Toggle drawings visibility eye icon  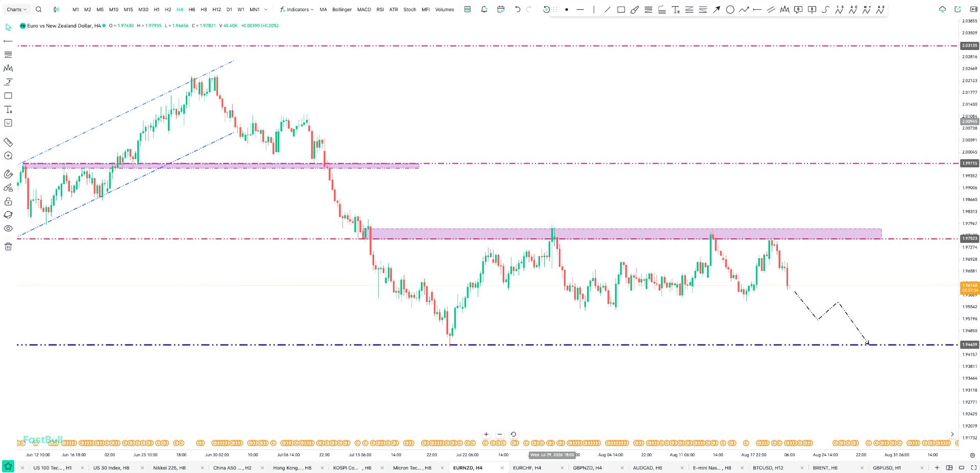click(8, 229)
